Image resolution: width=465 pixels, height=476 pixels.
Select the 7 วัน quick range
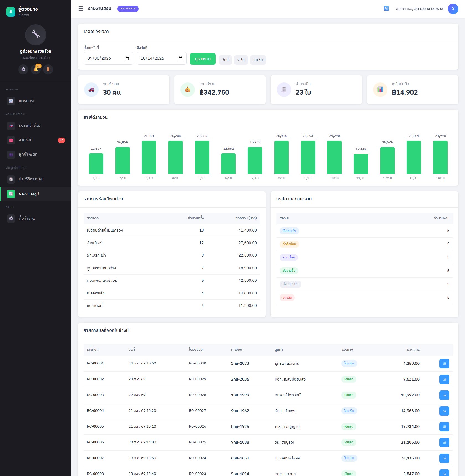241,60
